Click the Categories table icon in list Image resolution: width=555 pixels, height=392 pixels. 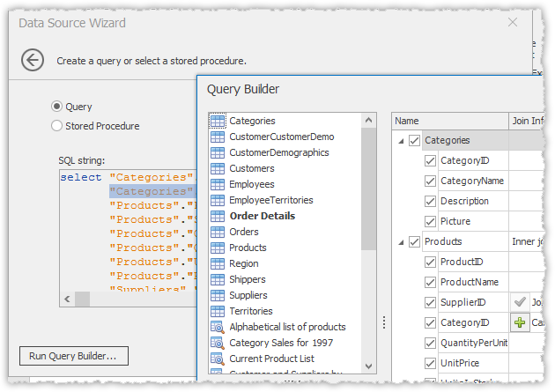[x=217, y=121]
